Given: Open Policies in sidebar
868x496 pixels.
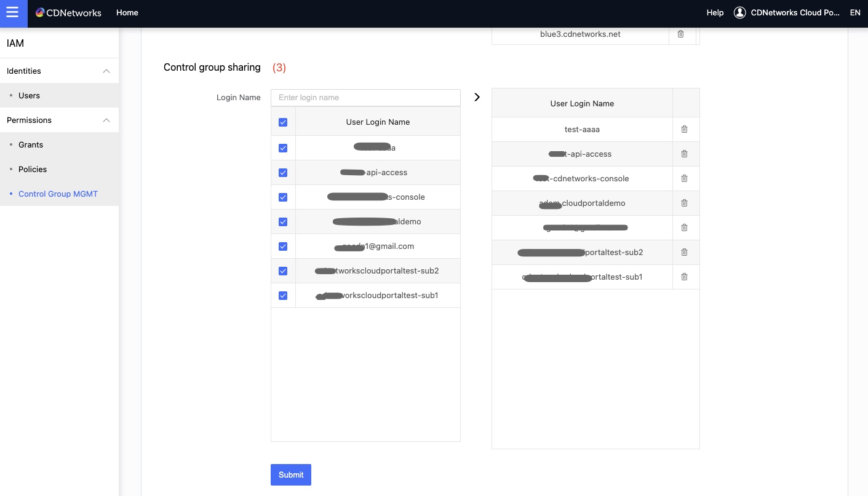Looking at the screenshot, I should [x=33, y=170].
